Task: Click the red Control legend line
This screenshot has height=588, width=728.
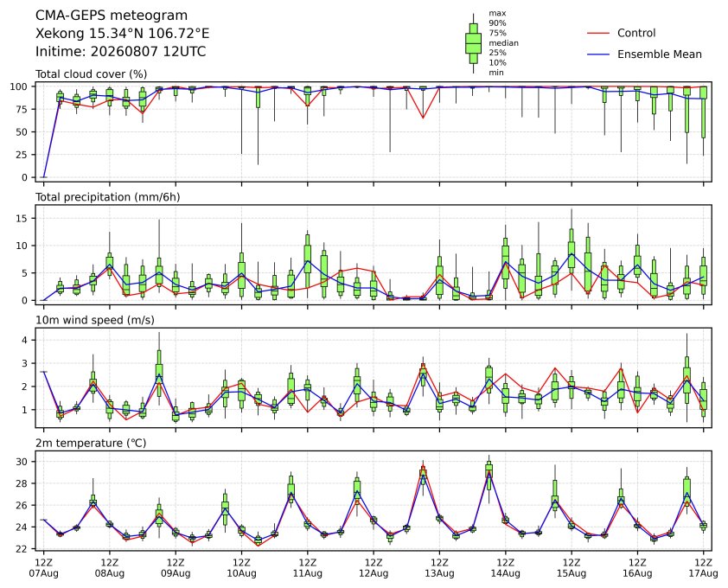Action: (x=598, y=34)
